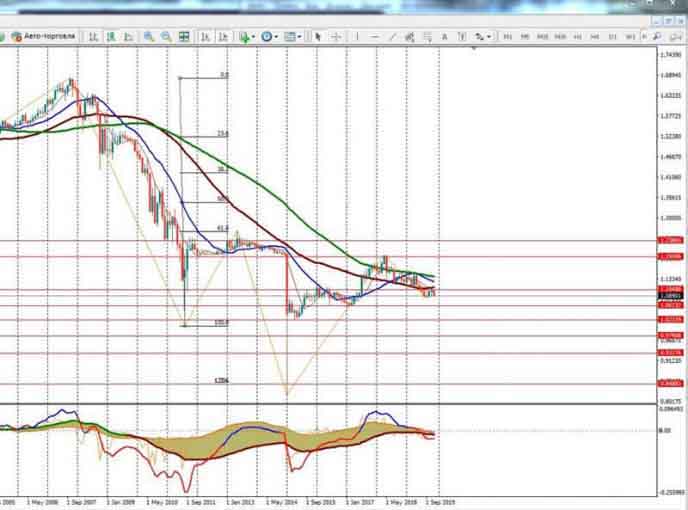Click the 1 Sep 2011 date label
688x510 pixels.
click(201, 501)
